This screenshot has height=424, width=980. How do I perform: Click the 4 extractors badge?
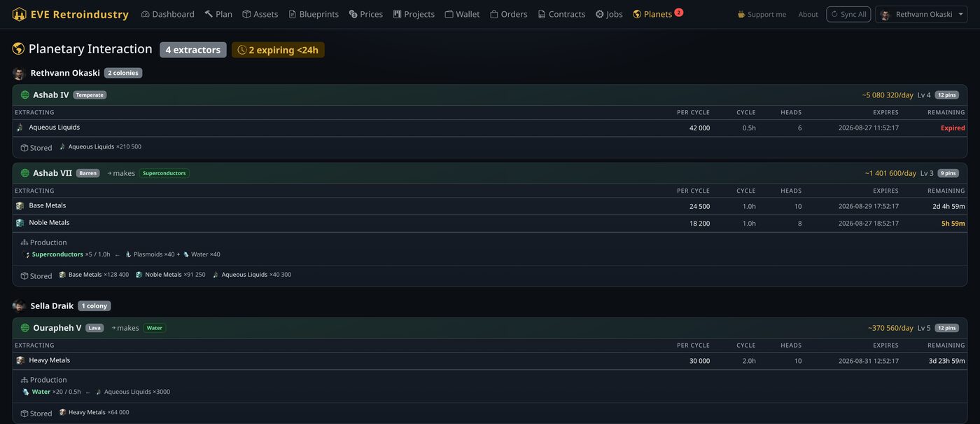tap(193, 50)
